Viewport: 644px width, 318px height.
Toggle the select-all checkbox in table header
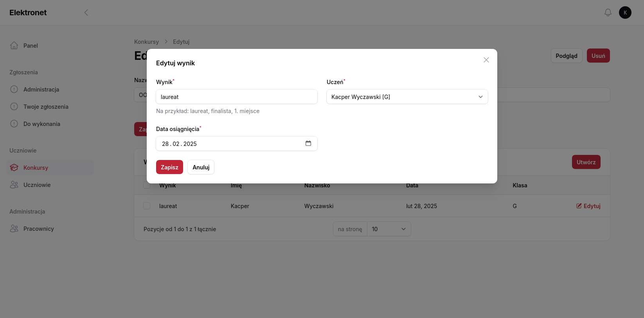point(147,185)
